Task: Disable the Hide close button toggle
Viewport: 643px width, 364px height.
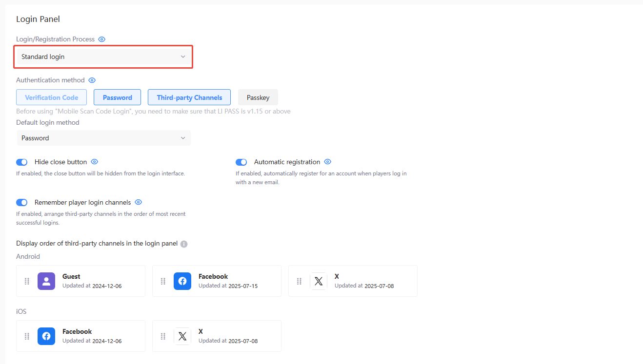Action: (21, 162)
